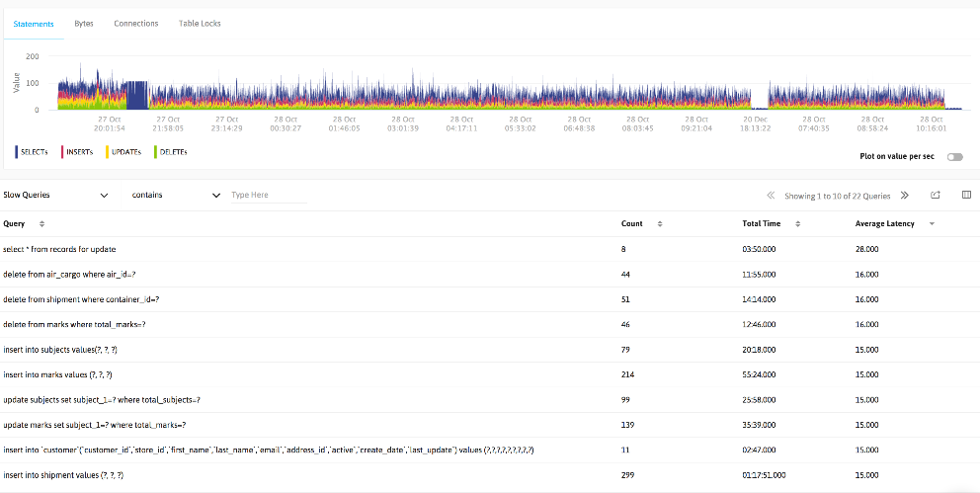Image resolution: width=980 pixels, height=493 pixels.
Task: Click the Type Here filter field
Action: coord(269,195)
